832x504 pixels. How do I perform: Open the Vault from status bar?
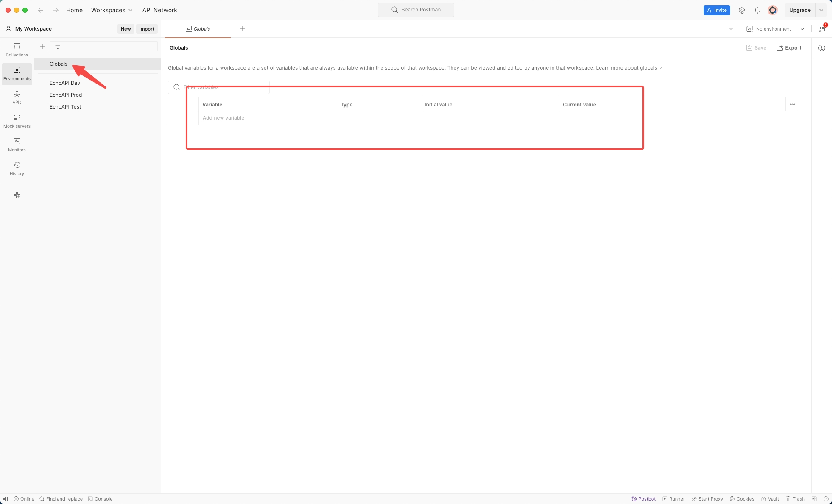coord(770,499)
